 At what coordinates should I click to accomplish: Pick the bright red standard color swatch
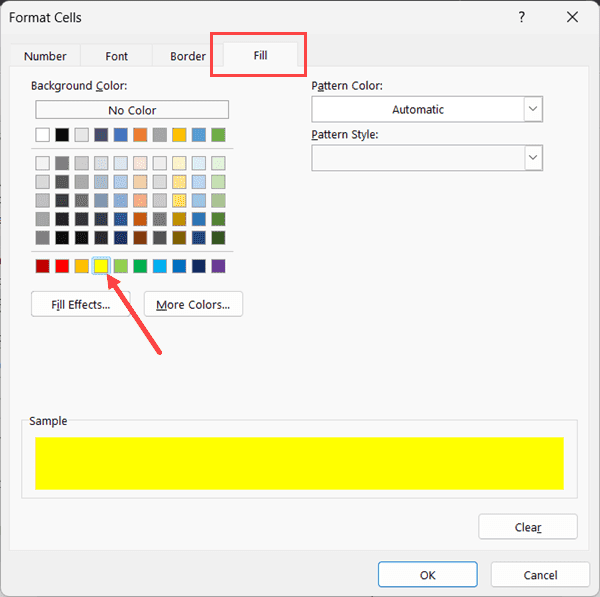coord(62,266)
